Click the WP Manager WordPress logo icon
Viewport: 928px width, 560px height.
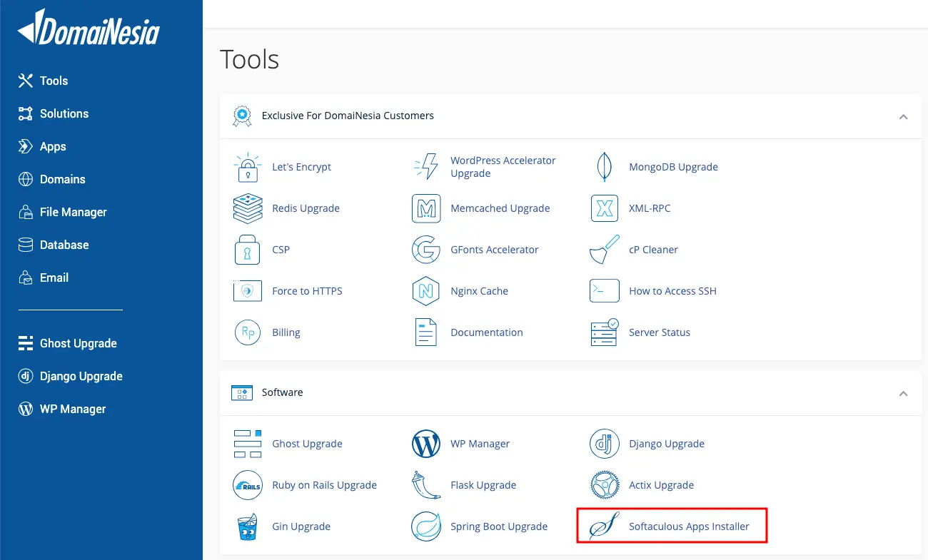426,444
